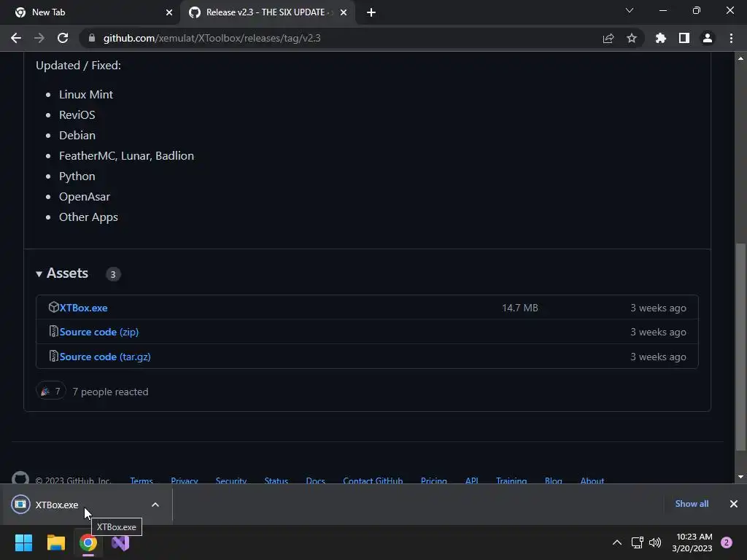Open the Status footer link
Viewport: 747px width, 560px height.
tap(276, 481)
